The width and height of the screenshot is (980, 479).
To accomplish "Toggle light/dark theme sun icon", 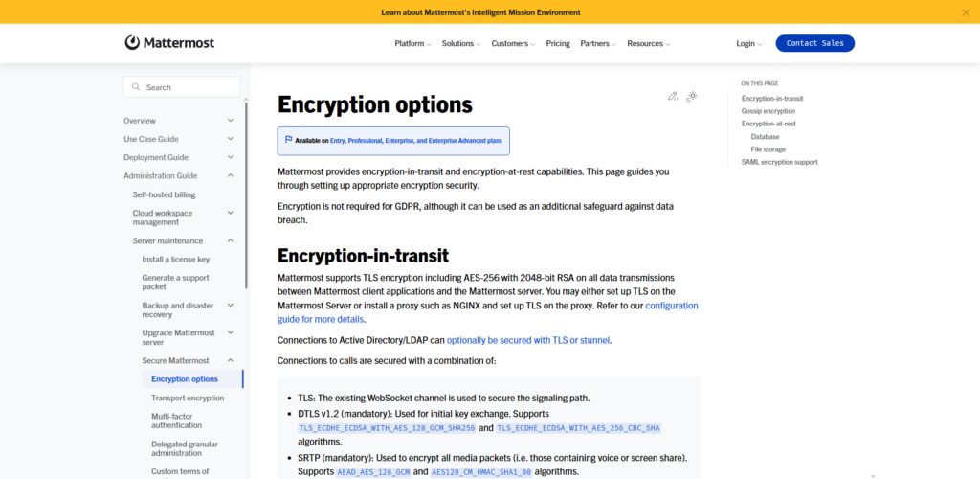I will 692,97.
